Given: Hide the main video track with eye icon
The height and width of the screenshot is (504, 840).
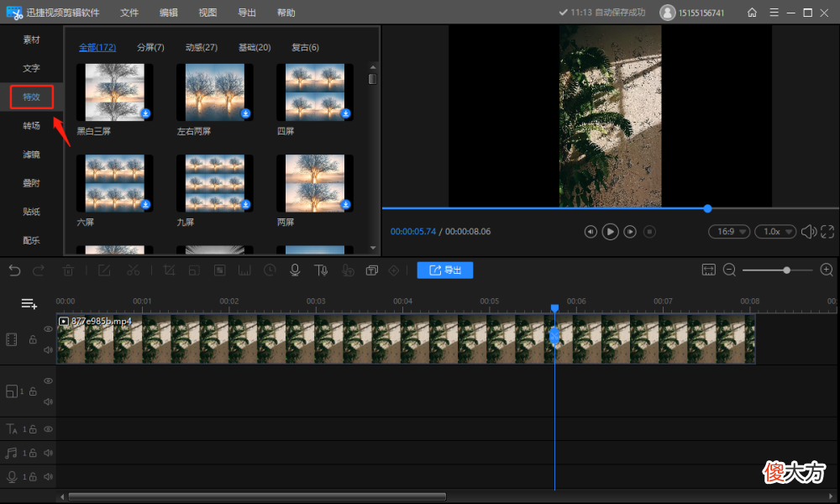Looking at the screenshot, I should pyautogui.click(x=48, y=329).
